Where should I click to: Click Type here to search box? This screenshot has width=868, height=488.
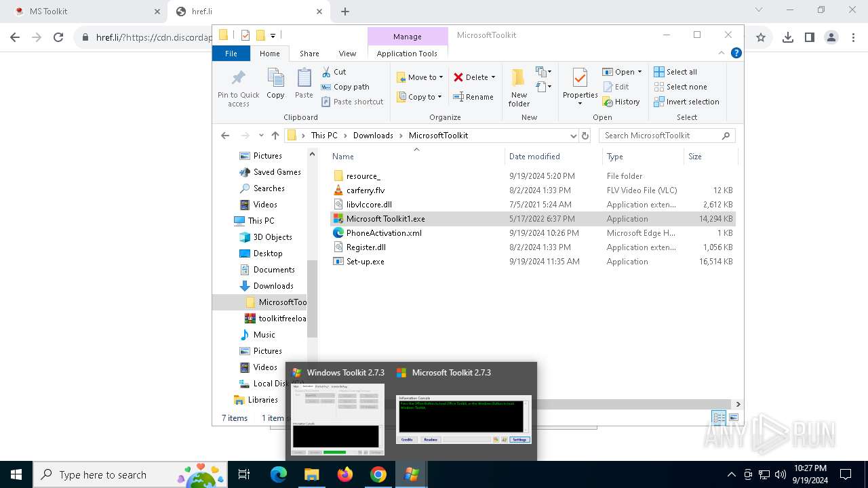(129, 474)
